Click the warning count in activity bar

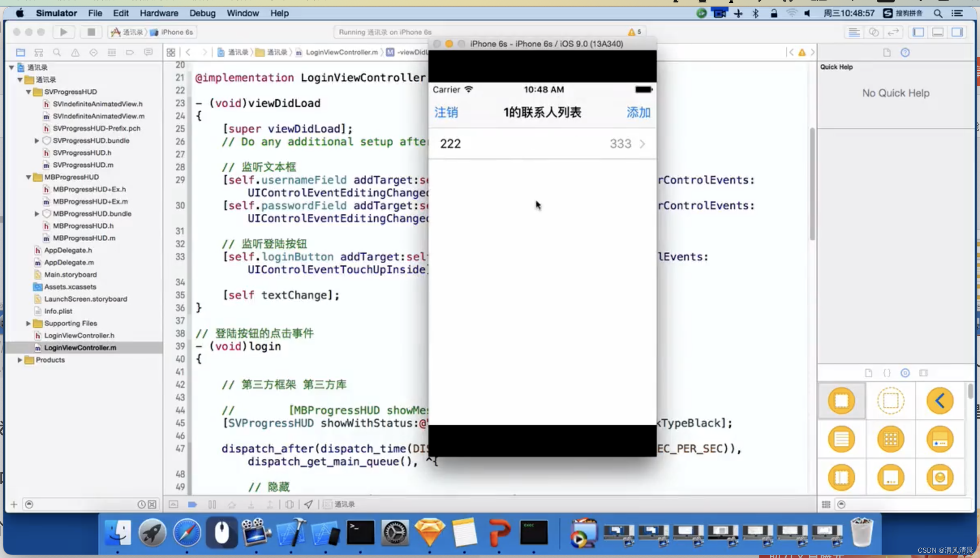click(635, 32)
